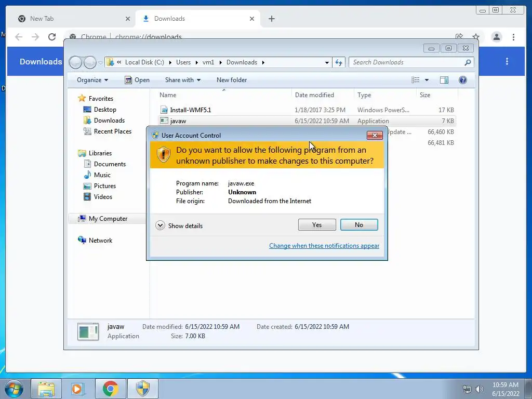Click the search magnifier icon in Explorer
Viewport: 532px width, 399px height.
coord(468,62)
